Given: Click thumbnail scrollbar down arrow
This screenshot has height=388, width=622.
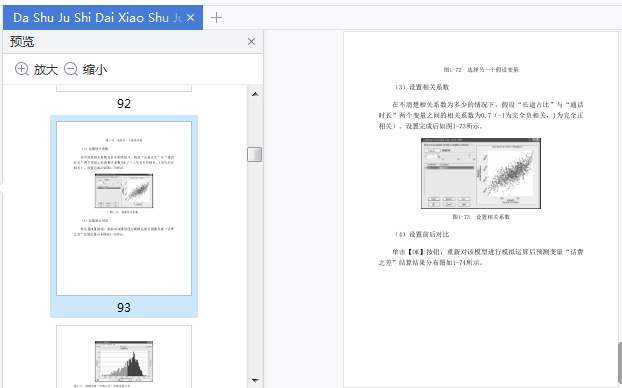Looking at the screenshot, I should pos(255,381).
